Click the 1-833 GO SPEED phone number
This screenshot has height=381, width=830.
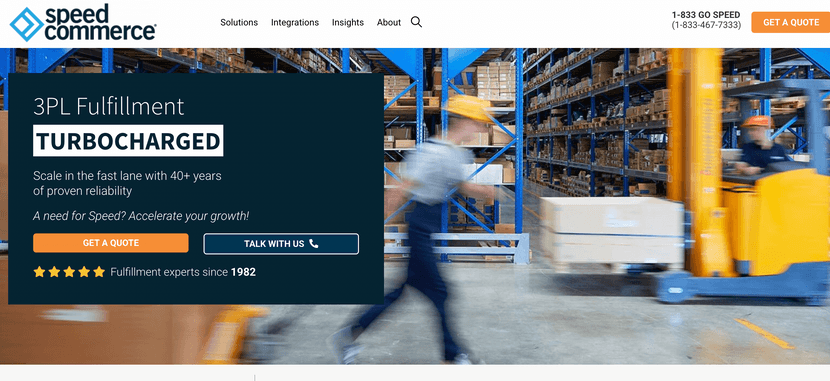point(706,15)
